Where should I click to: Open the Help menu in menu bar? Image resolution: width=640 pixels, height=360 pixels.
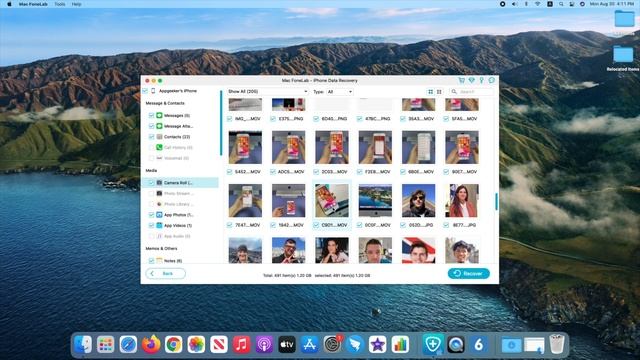click(x=76, y=4)
